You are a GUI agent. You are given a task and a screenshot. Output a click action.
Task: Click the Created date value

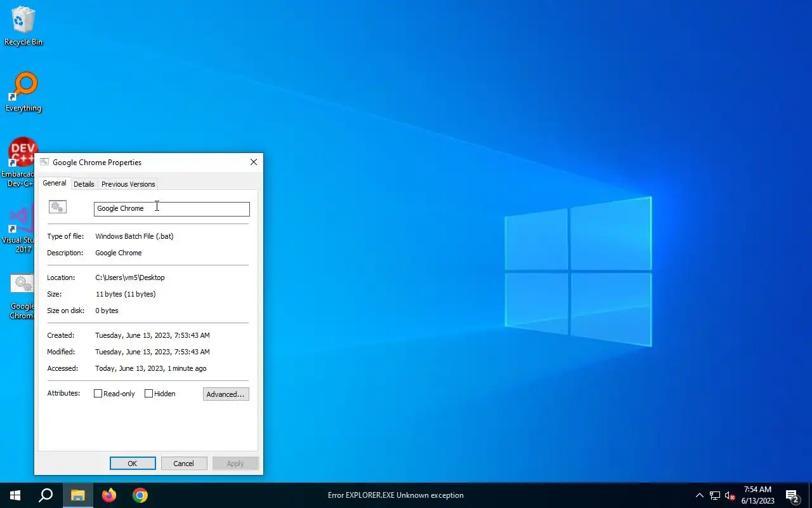pos(152,335)
